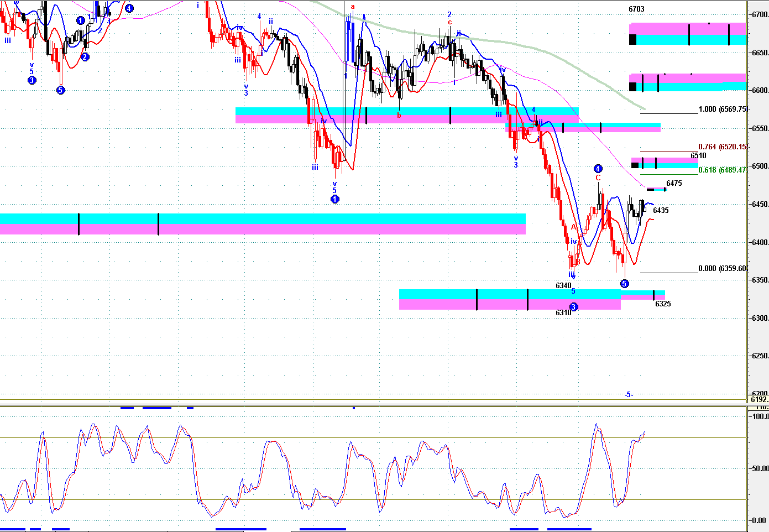Viewport: 769px width, 532px height.
Task: Click the 1.000 (6569.75) Fibonacci label
Action: coord(723,109)
